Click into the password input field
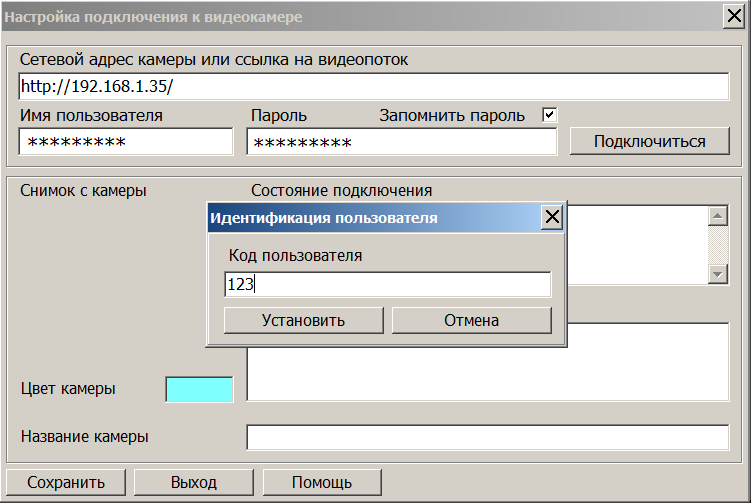The height and width of the screenshot is (503, 751). (x=401, y=142)
